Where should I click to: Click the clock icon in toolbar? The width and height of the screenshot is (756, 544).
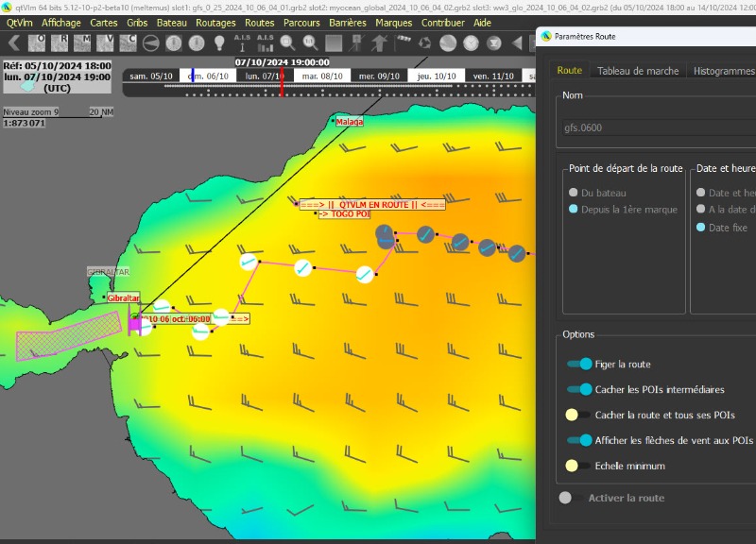(x=471, y=43)
